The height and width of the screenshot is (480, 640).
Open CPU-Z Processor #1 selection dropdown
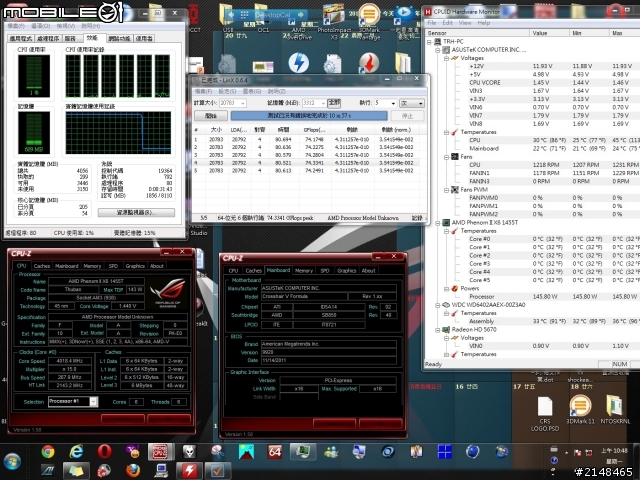click(x=94, y=402)
